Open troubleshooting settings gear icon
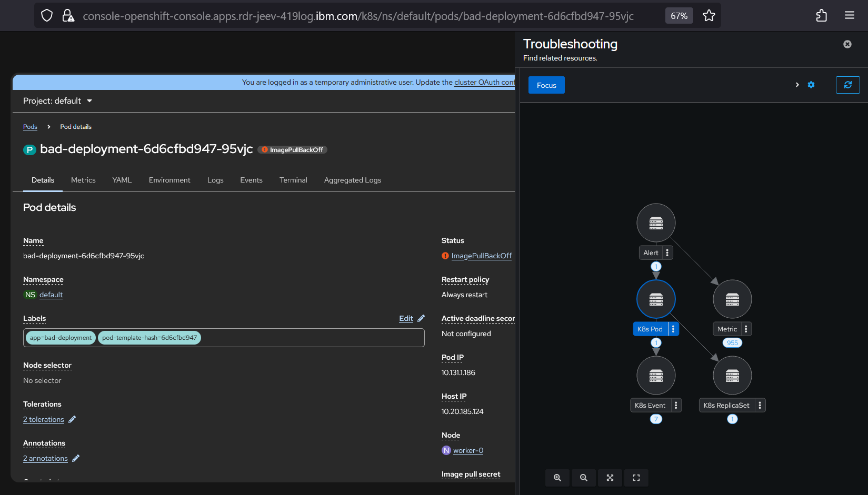The width and height of the screenshot is (868, 495). pyautogui.click(x=811, y=85)
